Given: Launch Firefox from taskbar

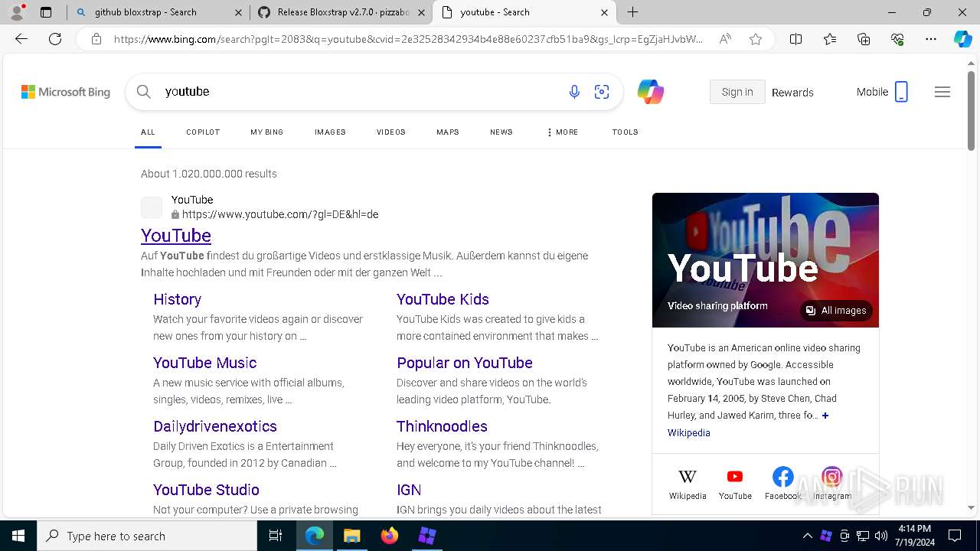Looking at the screenshot, I should tap(390, 536).
